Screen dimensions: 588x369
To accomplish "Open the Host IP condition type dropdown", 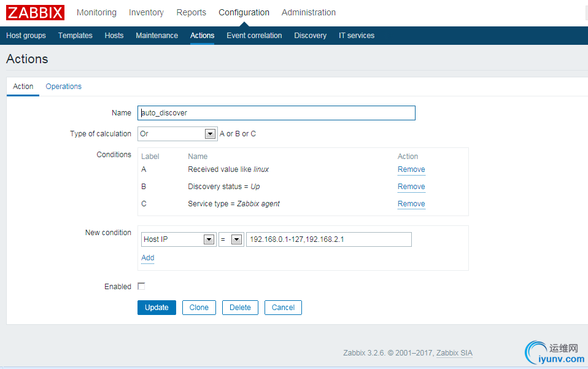I will pyautogui.click(x=179, y=239).
